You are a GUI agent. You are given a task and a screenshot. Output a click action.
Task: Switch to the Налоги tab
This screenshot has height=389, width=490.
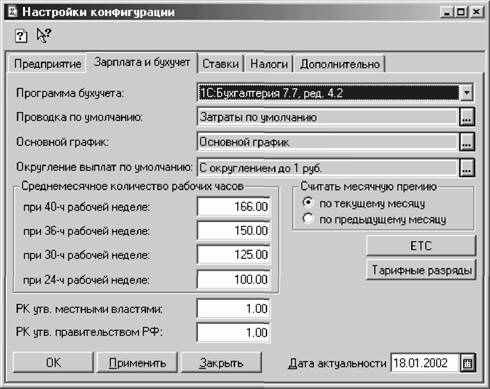click(x=269, y=64)
